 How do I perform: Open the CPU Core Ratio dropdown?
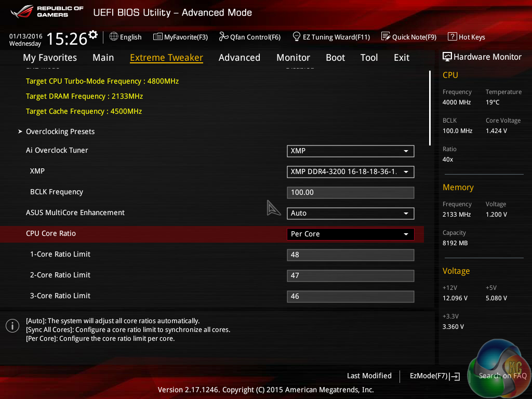tap(351, 234)
